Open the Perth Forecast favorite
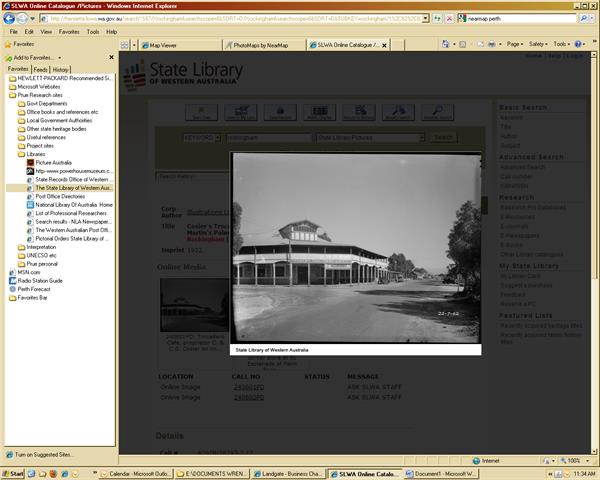600x480 pixels. click(x=30, y=289)
